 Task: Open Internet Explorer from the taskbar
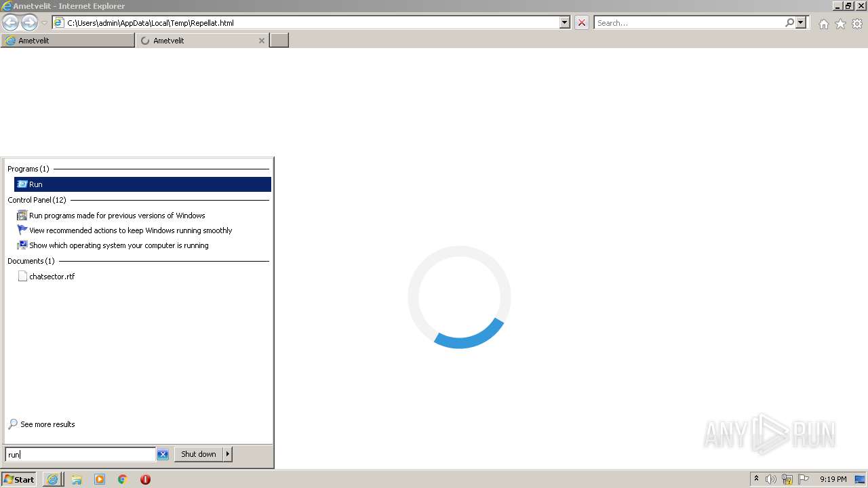[52, 479]
